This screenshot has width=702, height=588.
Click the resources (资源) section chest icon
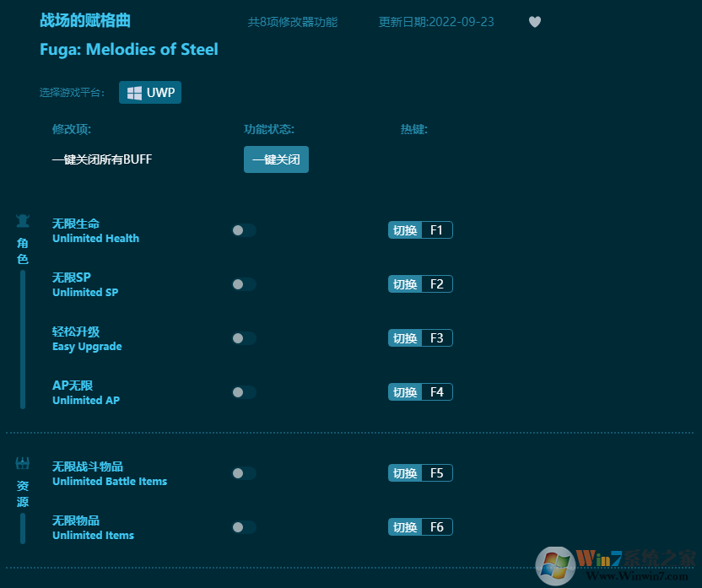[x=23, y=463]
